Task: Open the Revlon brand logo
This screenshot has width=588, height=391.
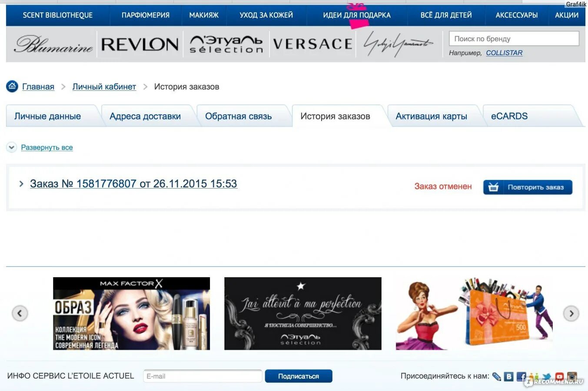Action: (140, 44)
